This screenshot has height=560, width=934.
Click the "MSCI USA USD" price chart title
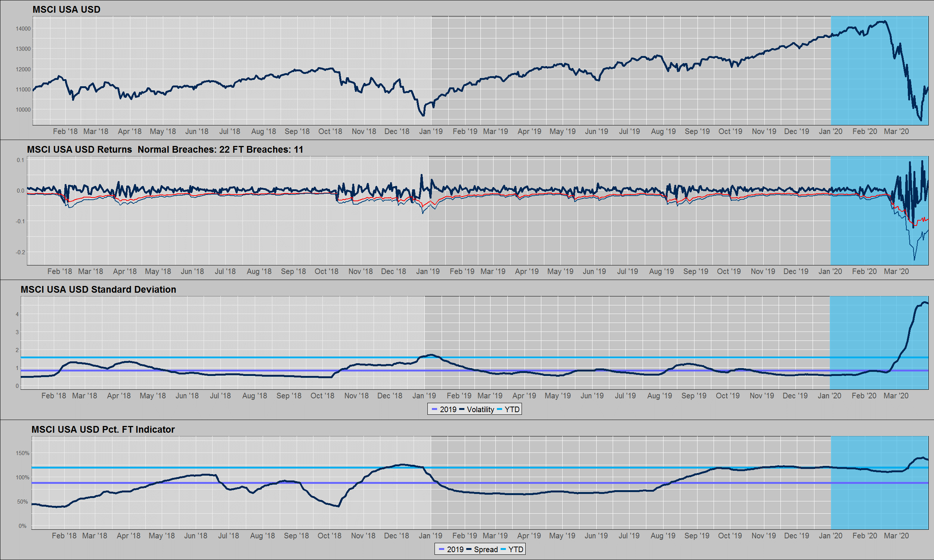[67, 9]
